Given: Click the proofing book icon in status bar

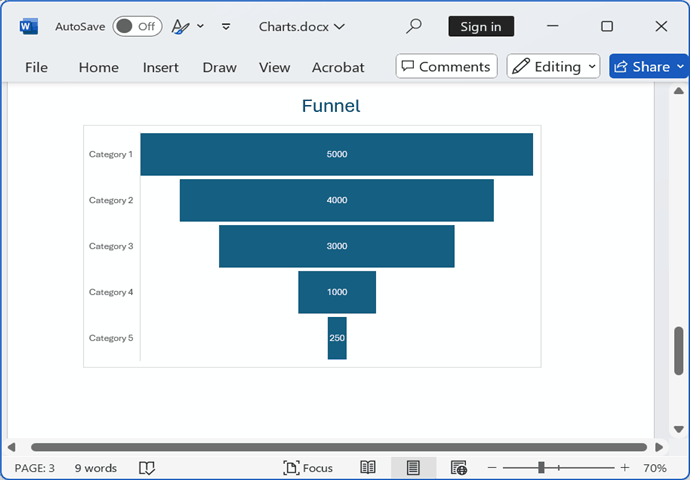Looking at the screenshot, I should [147, 468].
